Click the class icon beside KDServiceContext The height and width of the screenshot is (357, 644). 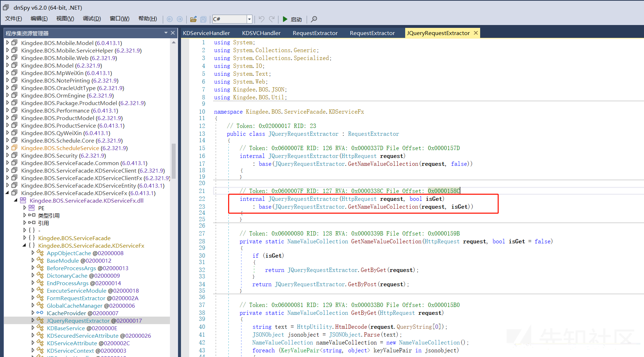point(40,350)
